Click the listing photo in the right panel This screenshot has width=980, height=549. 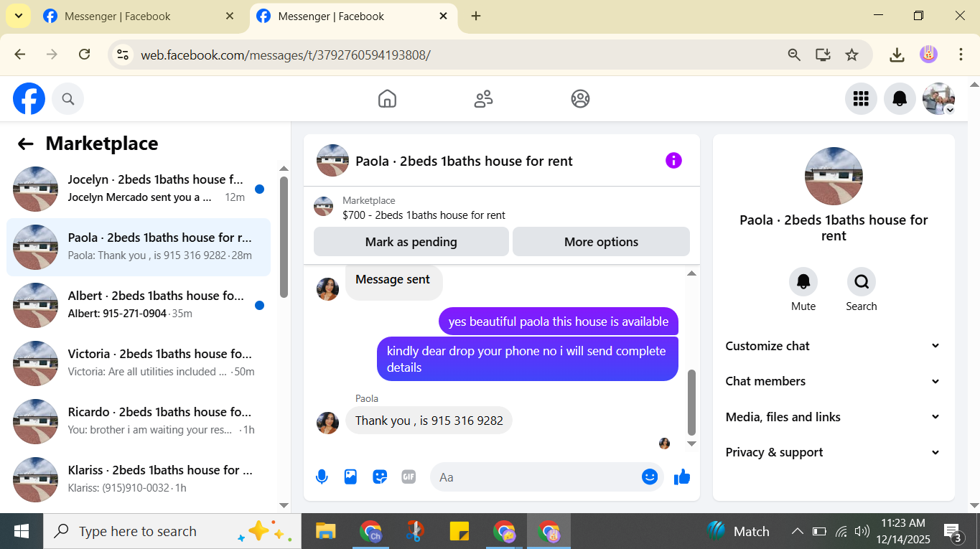(x=834, y=177)
